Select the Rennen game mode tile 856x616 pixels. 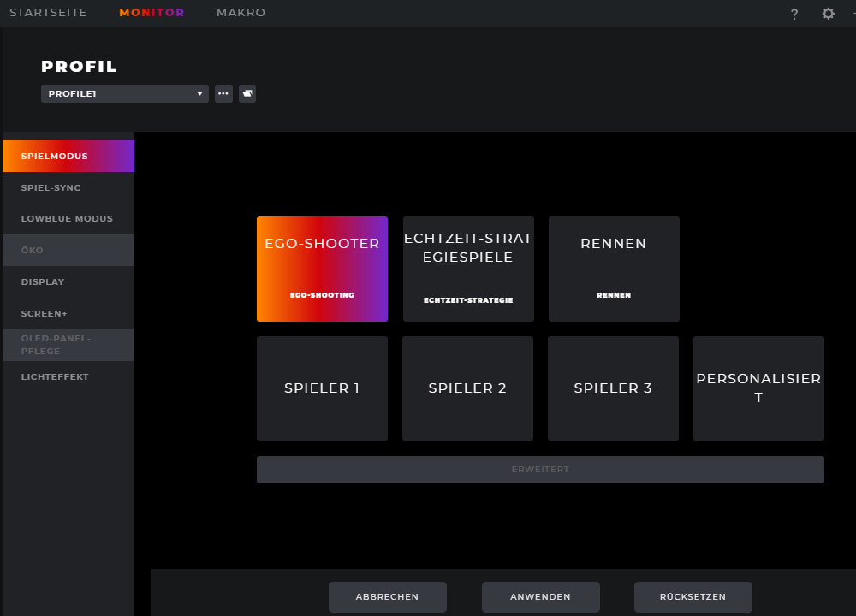tap(614, 269)
